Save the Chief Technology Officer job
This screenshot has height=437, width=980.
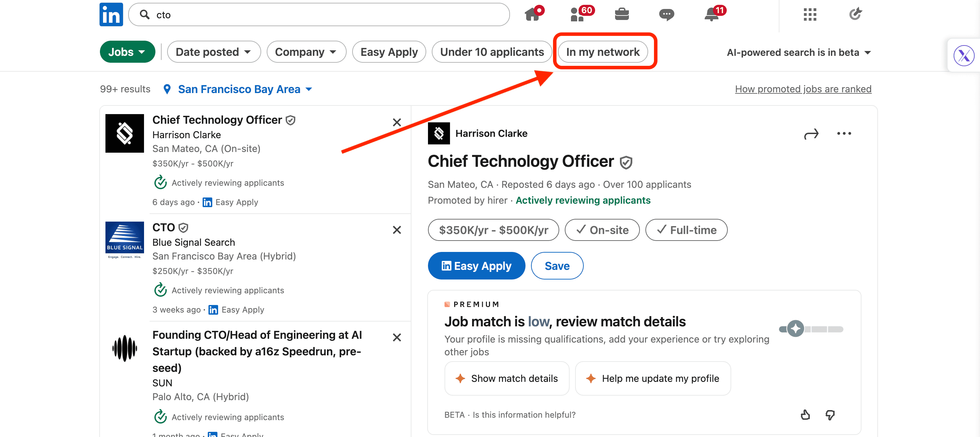(x=557, y=266)
